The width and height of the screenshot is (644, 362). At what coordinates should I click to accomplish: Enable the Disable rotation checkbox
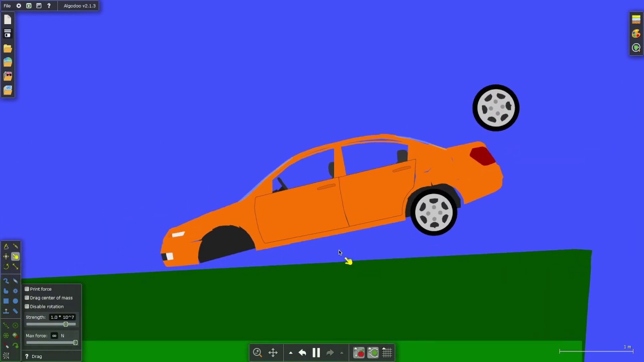point(27,306)
